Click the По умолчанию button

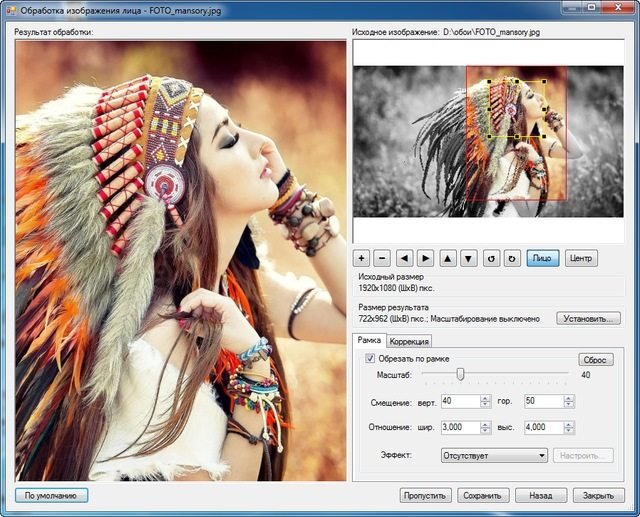(51, 496)
